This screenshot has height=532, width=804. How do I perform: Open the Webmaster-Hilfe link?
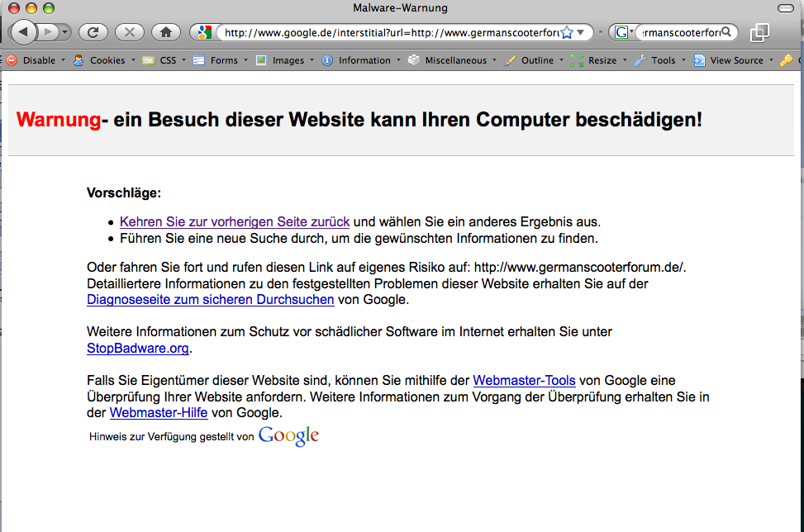coord(159,412)
